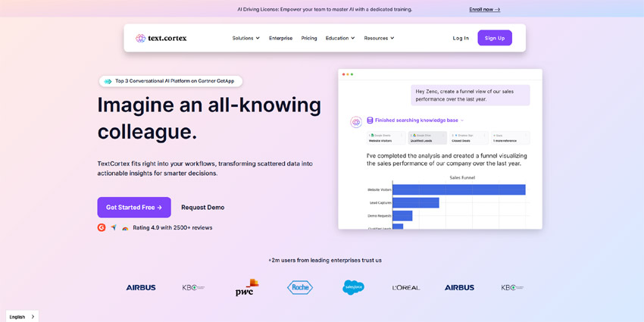This screenshot has height=322, width=644.
Task: Click the Imagine an all-knowing colleague headline
Action: click(x=209, y=119)
